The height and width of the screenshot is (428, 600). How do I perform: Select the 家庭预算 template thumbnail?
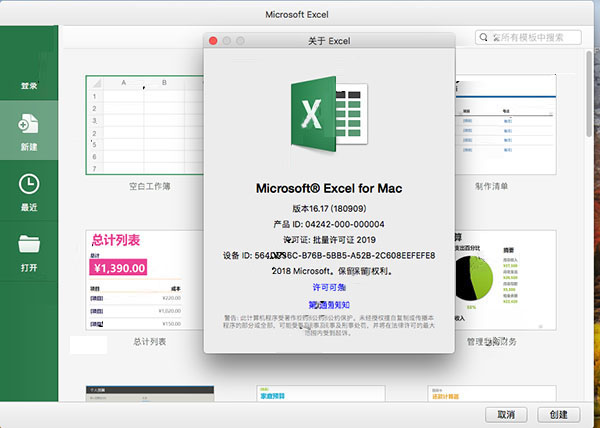point(321,393)
